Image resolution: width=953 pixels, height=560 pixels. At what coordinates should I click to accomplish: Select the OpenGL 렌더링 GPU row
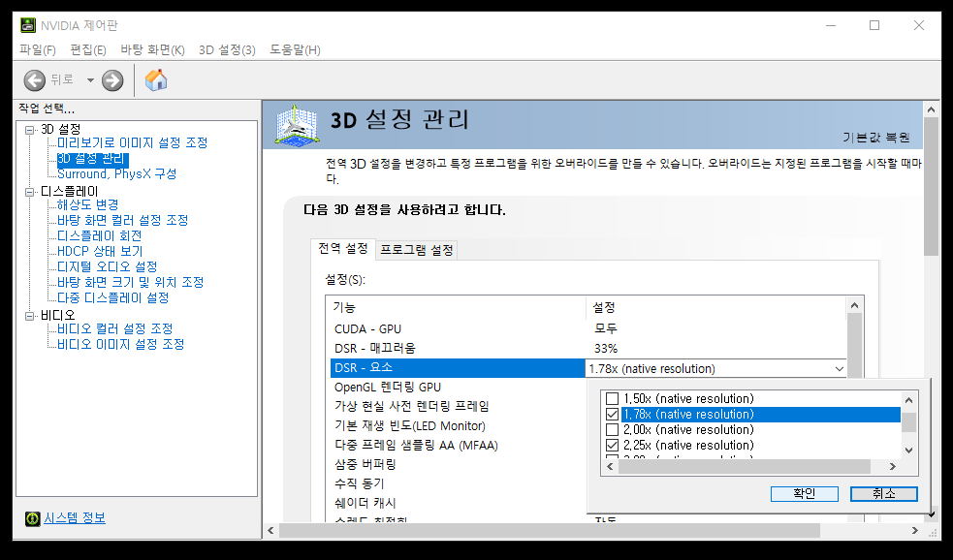[x=457, y=388]
